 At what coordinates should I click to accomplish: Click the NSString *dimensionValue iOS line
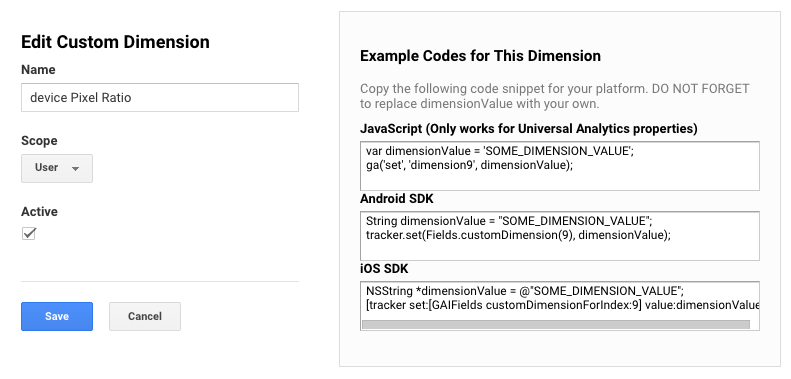(525, 291)
